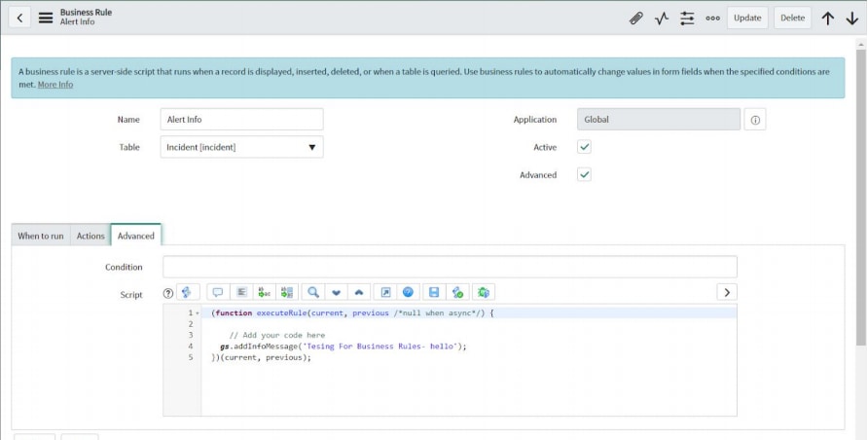The width and height of the screenshot is (868, 440).
Task: Uncheck the Advanced checkbox
Action: click(x=584, y=174)
